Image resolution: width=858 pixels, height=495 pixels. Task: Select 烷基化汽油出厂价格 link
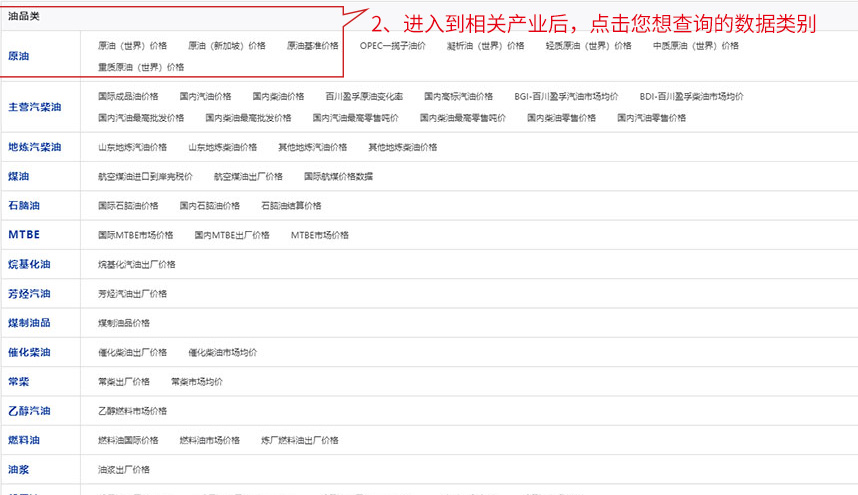tap(136, 264)
